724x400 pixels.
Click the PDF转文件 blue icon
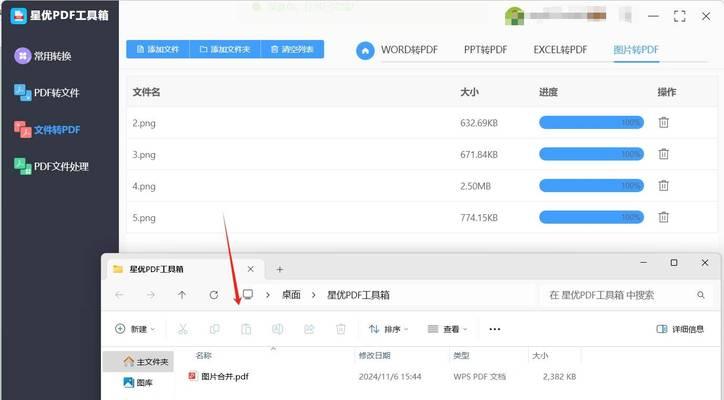click(23, 92)
